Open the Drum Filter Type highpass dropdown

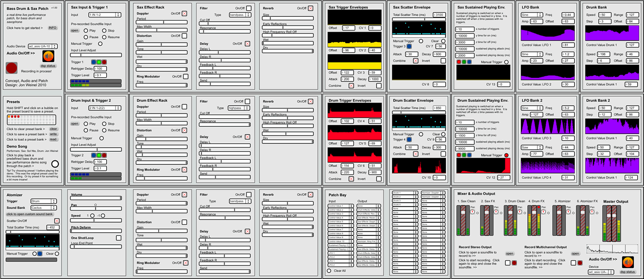[x=239, y=108]
